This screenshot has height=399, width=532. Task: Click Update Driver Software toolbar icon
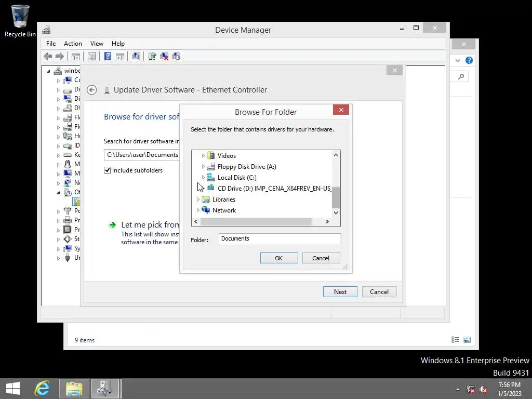(152, 56)
